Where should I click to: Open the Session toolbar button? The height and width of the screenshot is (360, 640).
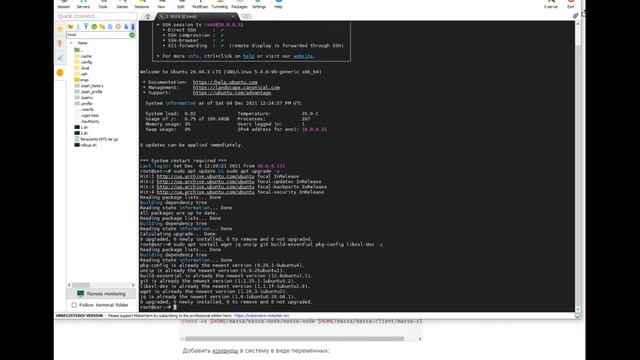pos(63,4)
